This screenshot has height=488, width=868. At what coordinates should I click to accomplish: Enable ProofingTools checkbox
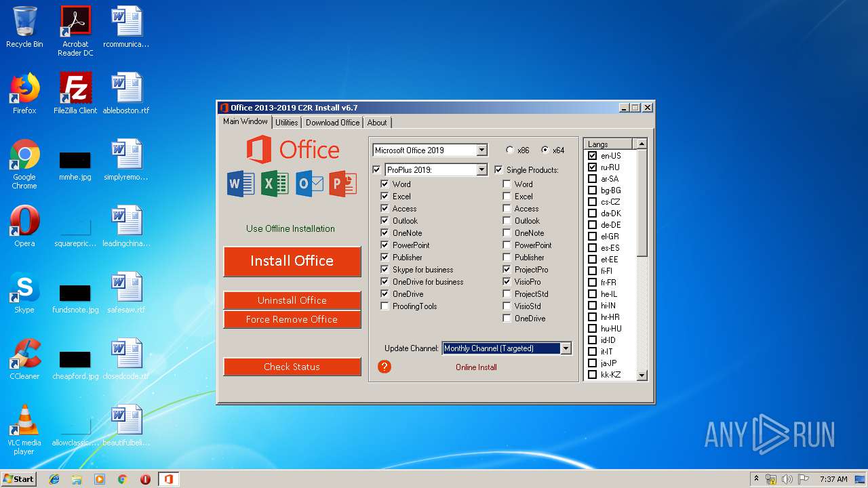[384, 306]
